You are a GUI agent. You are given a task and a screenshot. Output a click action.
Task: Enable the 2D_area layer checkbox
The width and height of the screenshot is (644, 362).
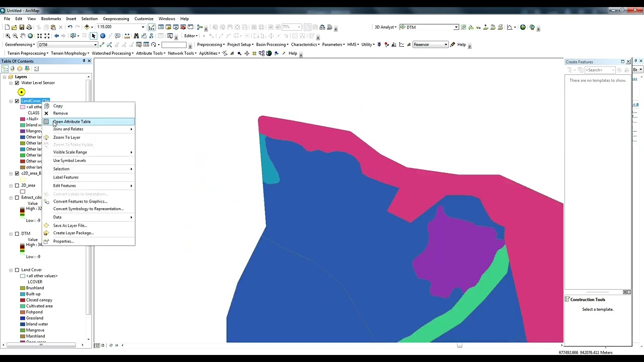[x=17, y=186]
